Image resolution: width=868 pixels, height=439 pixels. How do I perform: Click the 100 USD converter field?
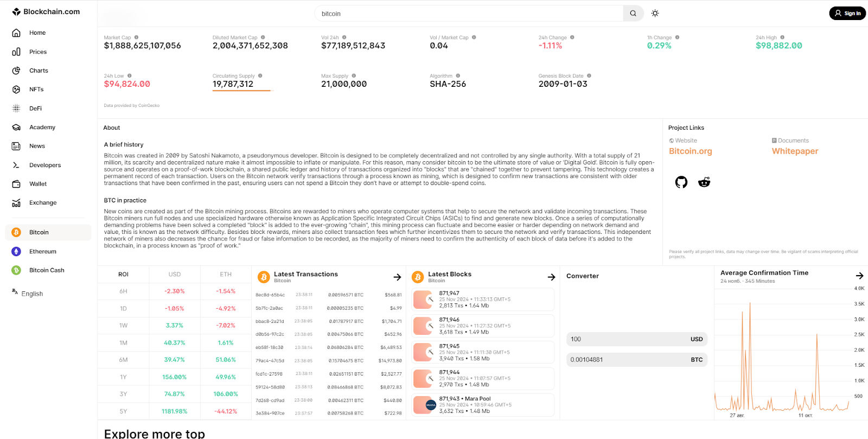[637, 339]
